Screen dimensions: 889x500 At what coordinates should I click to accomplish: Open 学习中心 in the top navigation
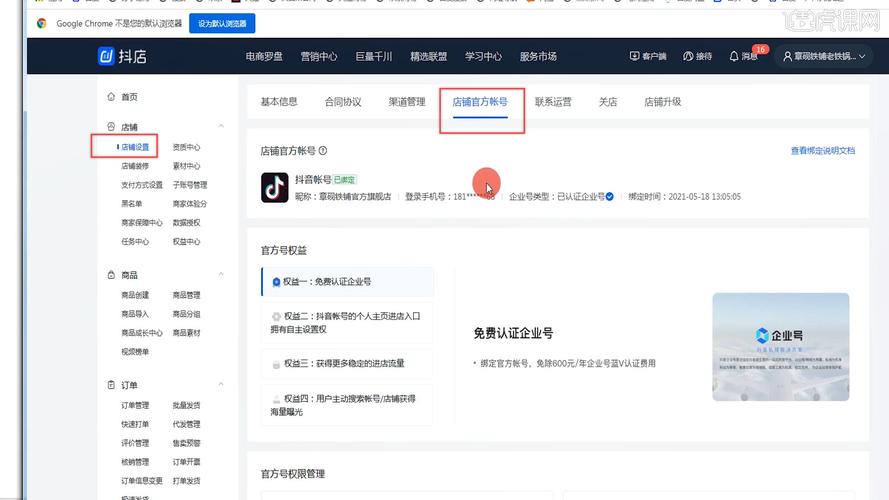[483, 56]
